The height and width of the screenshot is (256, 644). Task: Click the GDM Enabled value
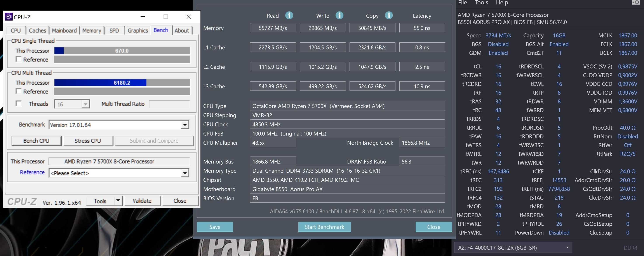coord(498,53)
